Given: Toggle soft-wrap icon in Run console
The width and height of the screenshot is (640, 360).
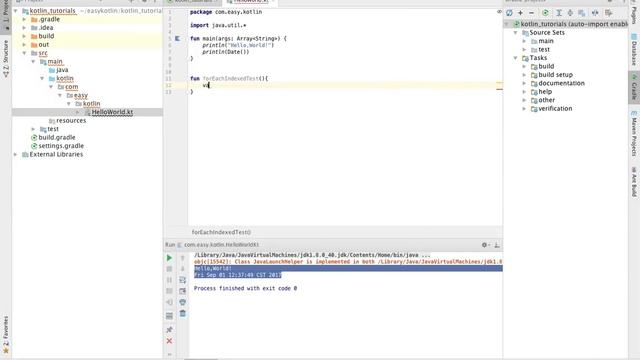Looking at the screenshot, I should [x=182, y=280].
